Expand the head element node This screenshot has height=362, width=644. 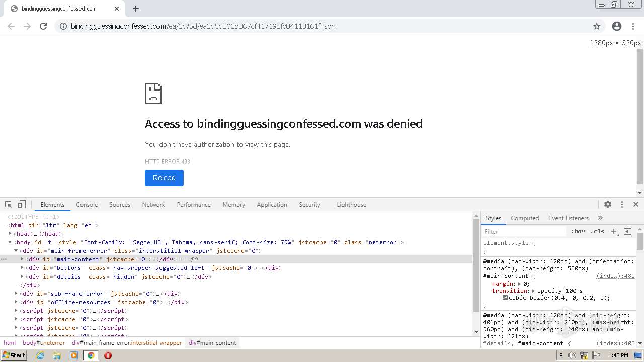[10, 234]
